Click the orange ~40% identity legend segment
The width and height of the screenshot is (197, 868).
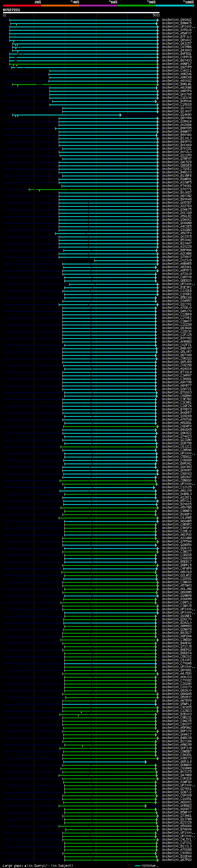[60, 6]
